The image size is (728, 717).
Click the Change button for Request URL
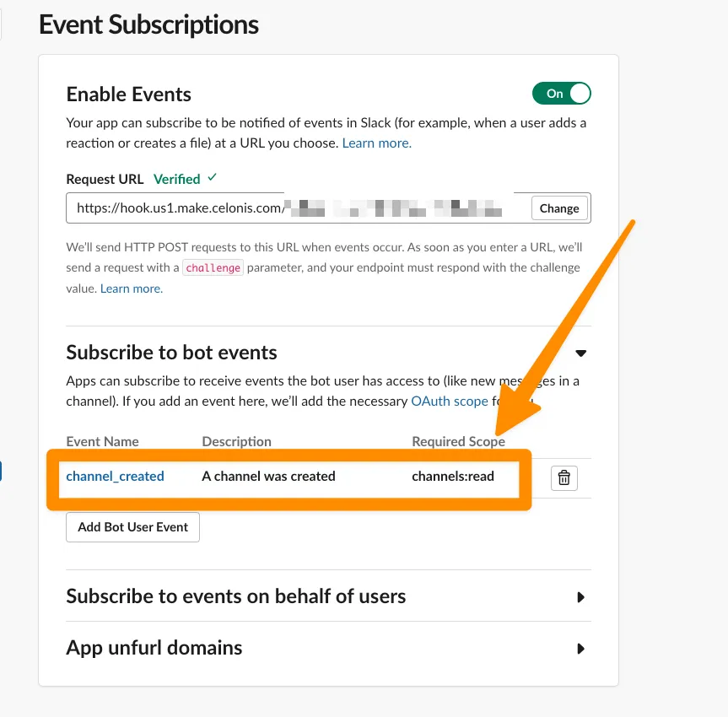[559, 208]
